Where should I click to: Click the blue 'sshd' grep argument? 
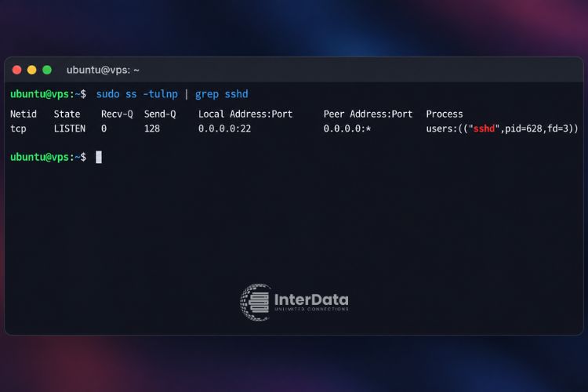point(236,94)
